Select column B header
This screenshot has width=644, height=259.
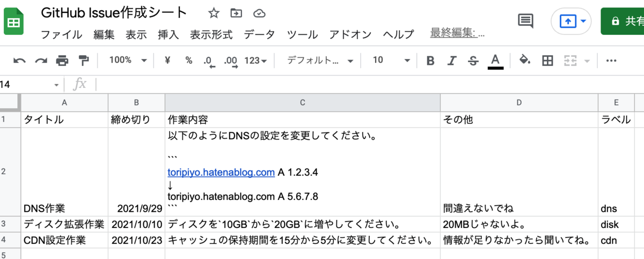136,102
